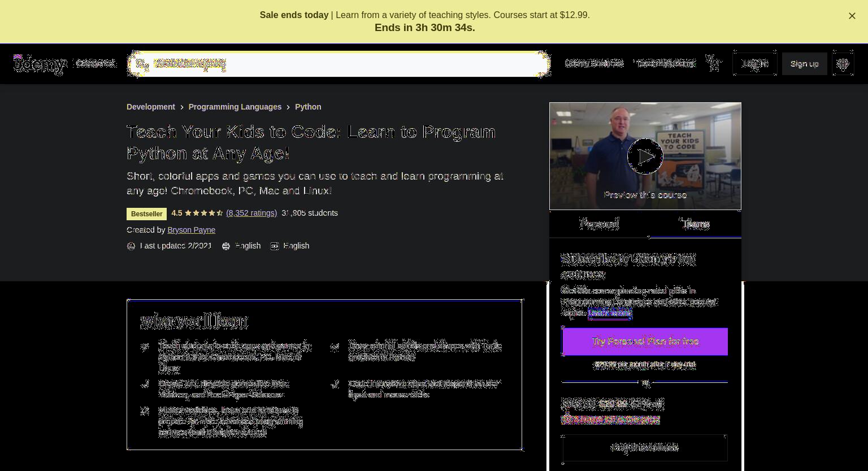Click the Log in button
The width and height of the screenshot is (868, 471).
(x=755, y=64)
